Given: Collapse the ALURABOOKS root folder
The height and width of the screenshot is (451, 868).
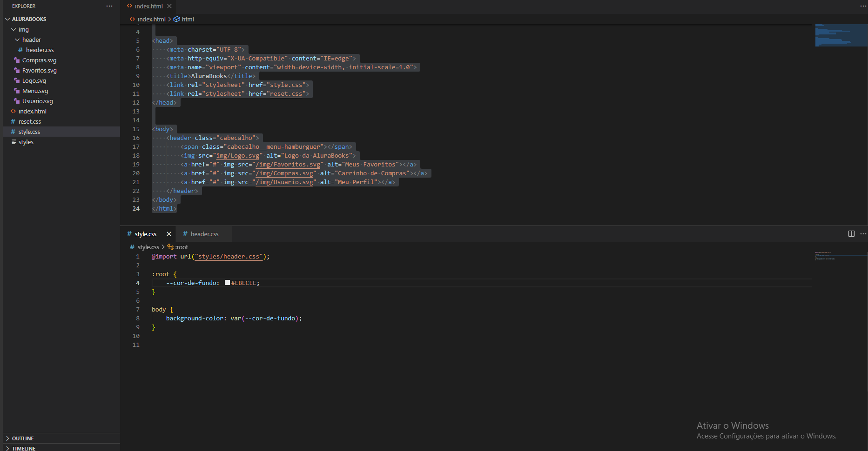Looking at the screenshot, I should pyautogui.click(x=7, y=19).
